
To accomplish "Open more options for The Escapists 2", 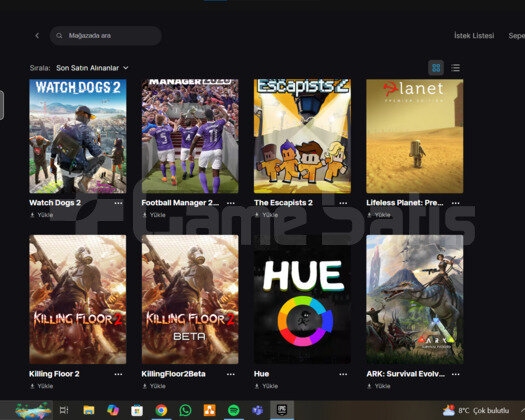I will (x=343, y=203).
